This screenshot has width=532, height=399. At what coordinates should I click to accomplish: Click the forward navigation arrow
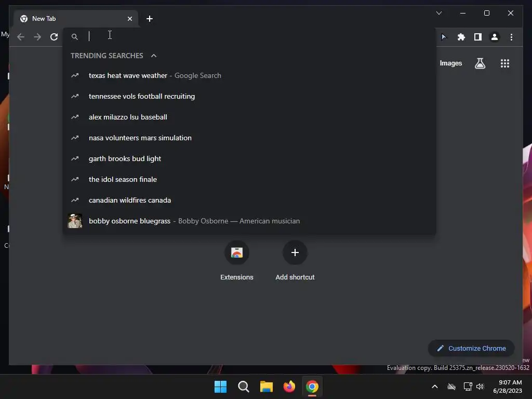point(37,37)
